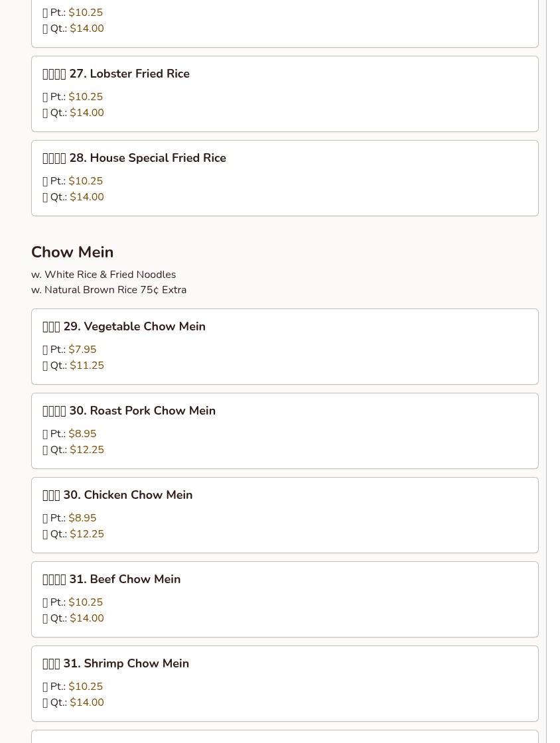Click Vegetable Chow Mein quart price $11.25
Screen dimensions: 560x743
(x=87, y=366)
